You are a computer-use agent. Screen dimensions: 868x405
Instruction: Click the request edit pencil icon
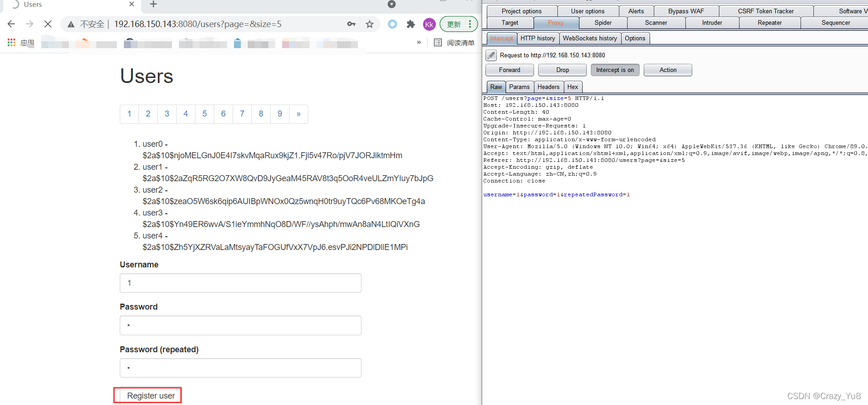(491, 55)
